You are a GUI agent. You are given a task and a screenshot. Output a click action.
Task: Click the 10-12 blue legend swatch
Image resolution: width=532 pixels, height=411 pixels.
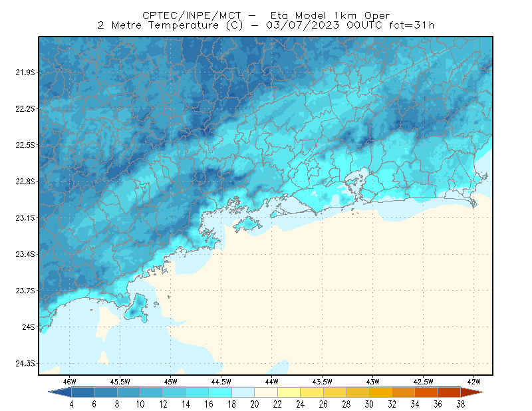point(152,392)
